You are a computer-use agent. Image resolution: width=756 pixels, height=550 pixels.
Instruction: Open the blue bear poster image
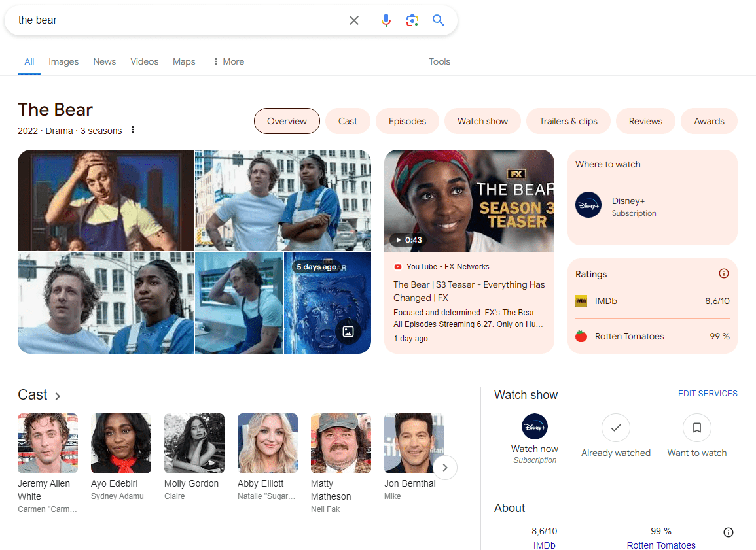click(x=328, y=303)
